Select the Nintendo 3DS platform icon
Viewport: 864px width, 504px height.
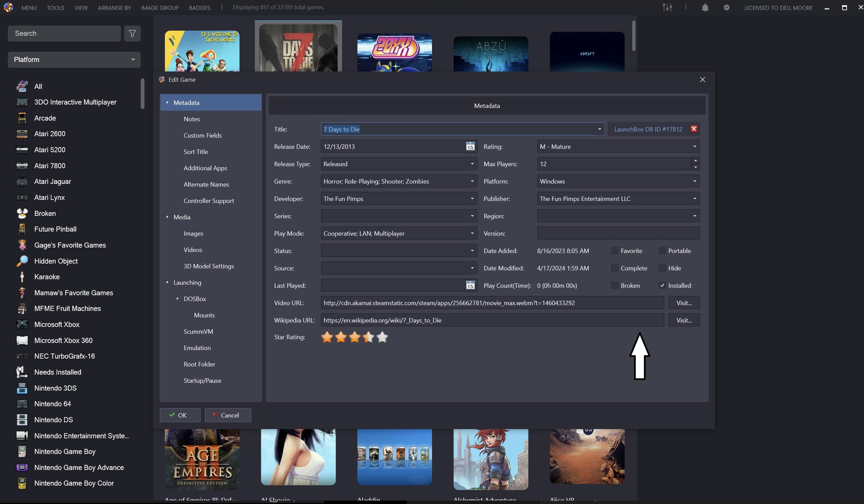[x=22, y=388]
